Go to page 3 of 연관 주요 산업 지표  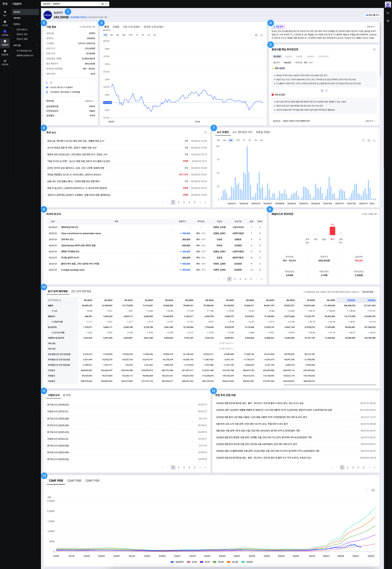[353, 467]
